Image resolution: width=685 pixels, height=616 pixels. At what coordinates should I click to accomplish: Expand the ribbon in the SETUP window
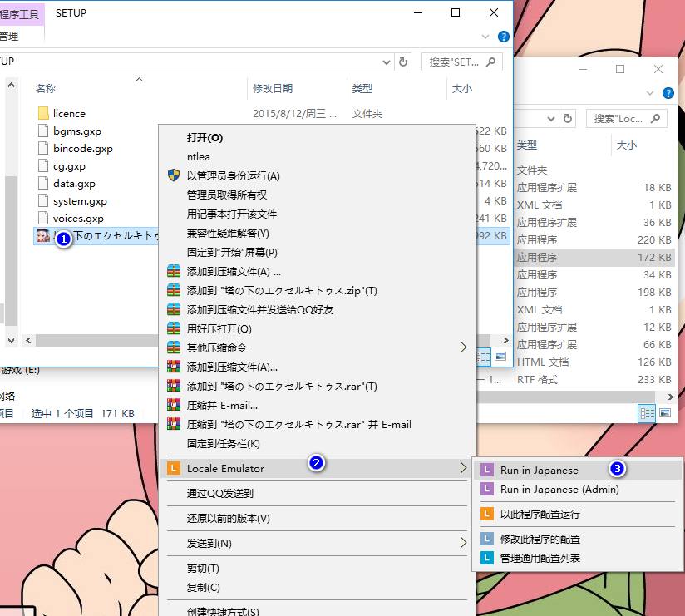pos(485,37)
